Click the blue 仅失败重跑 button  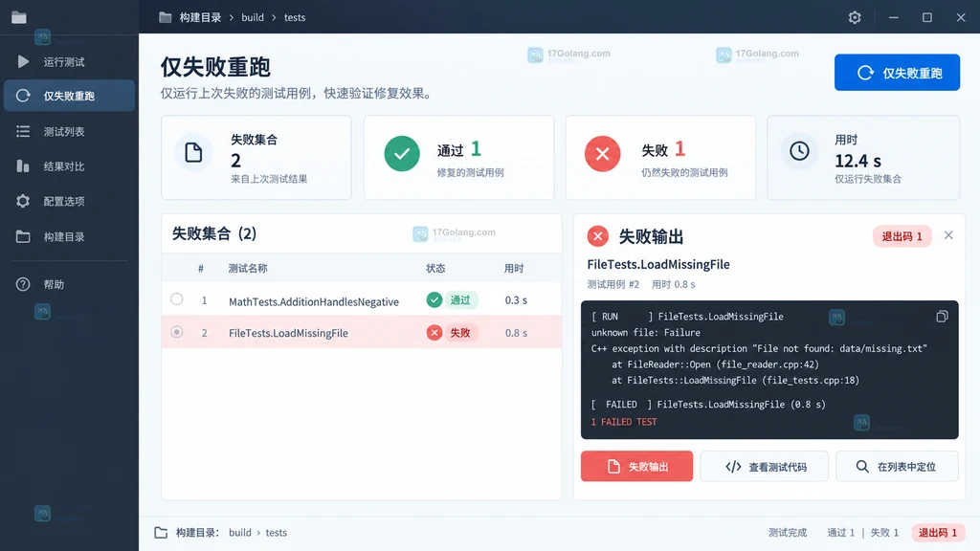tap(897, 73)
